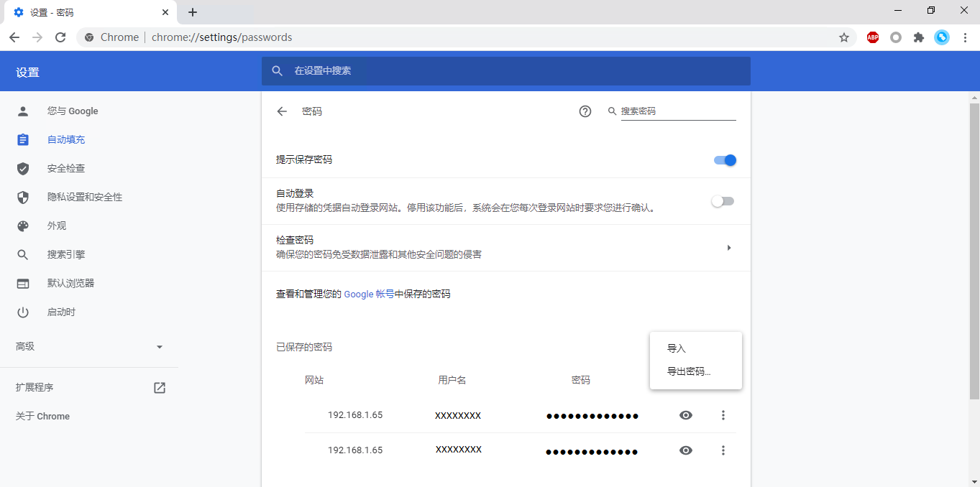Open the Chrome three-dot menu
This screenshot has width=980, height=487.
click(x=965, y=37)
